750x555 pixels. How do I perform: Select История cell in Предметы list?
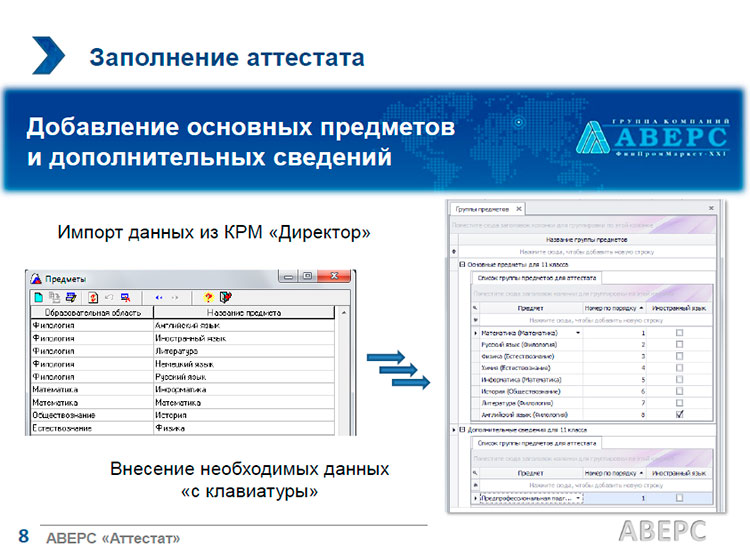click(x=244, y=415)
